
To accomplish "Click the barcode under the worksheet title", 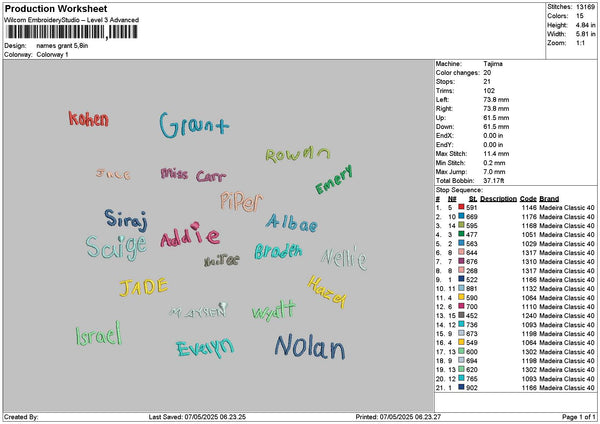I will click(72, 32).
